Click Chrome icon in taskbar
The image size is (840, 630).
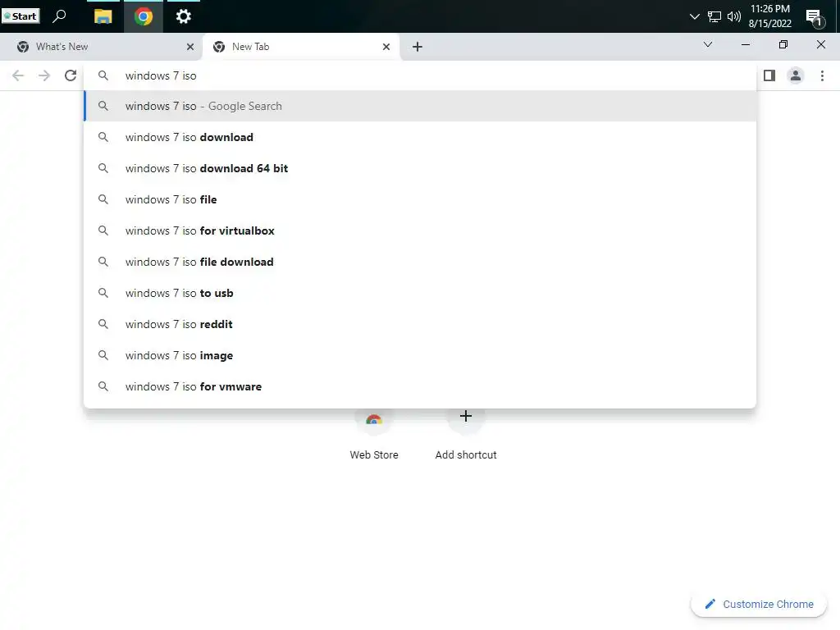pos(143,16)
